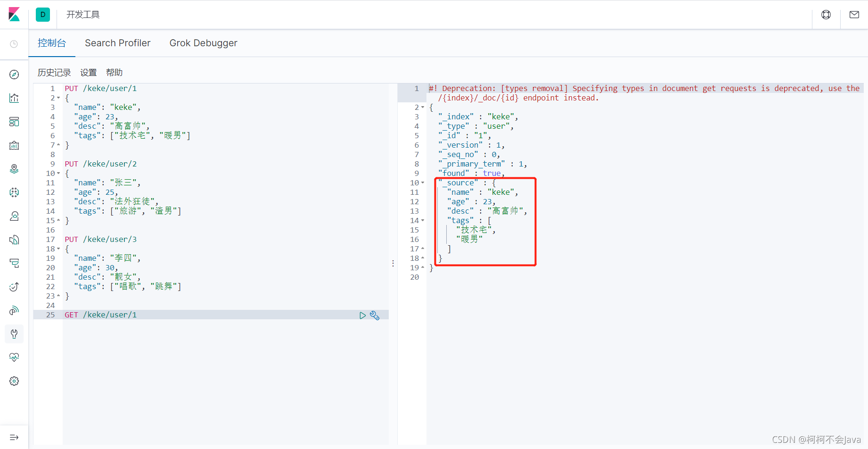Open Discover compass icon in sidebar

coord(14,75)
